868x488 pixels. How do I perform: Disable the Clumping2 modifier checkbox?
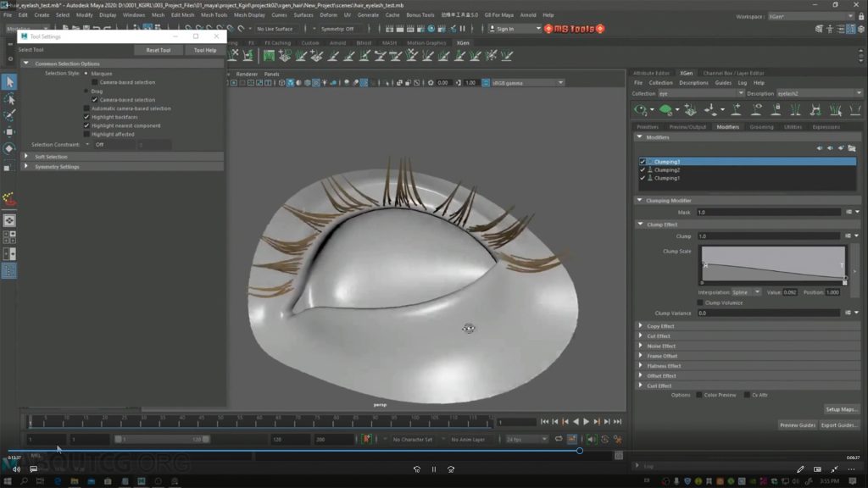(643, 169)
